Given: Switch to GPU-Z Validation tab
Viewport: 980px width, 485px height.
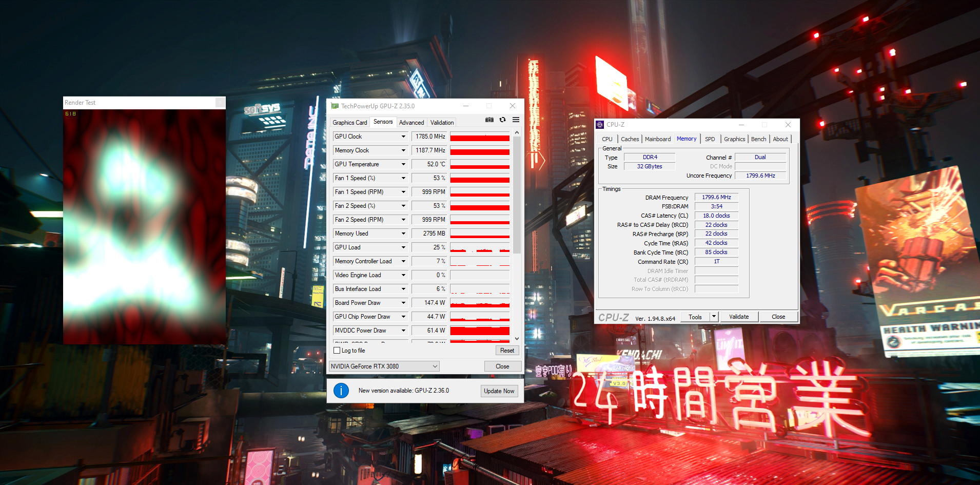Looking at the screenshot, I should point(442,123).
